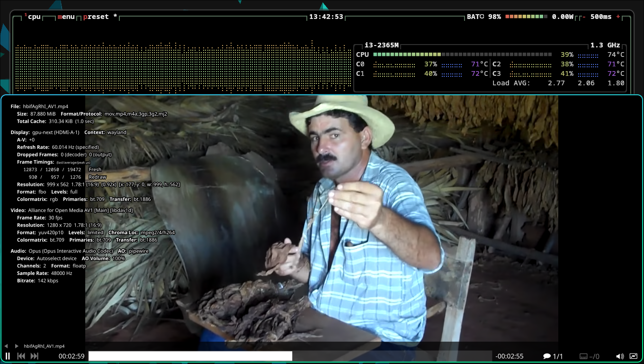644x364 pixels.
Task: Click the Dropped Frames stats line
Action: (64, 155)
